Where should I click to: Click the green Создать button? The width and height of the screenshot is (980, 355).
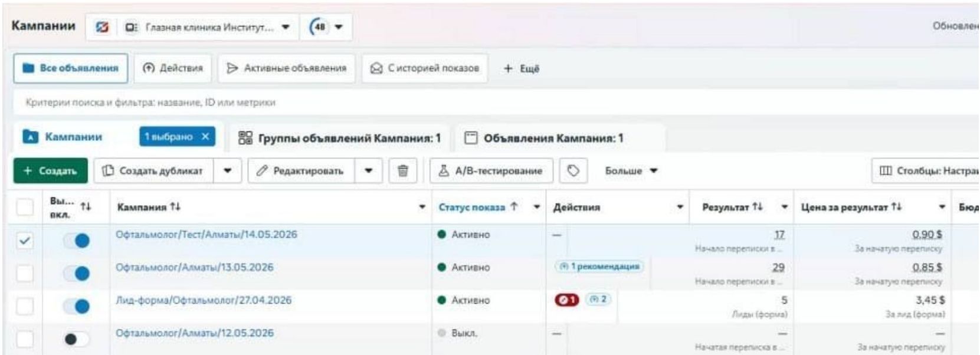tap(50, 171)
